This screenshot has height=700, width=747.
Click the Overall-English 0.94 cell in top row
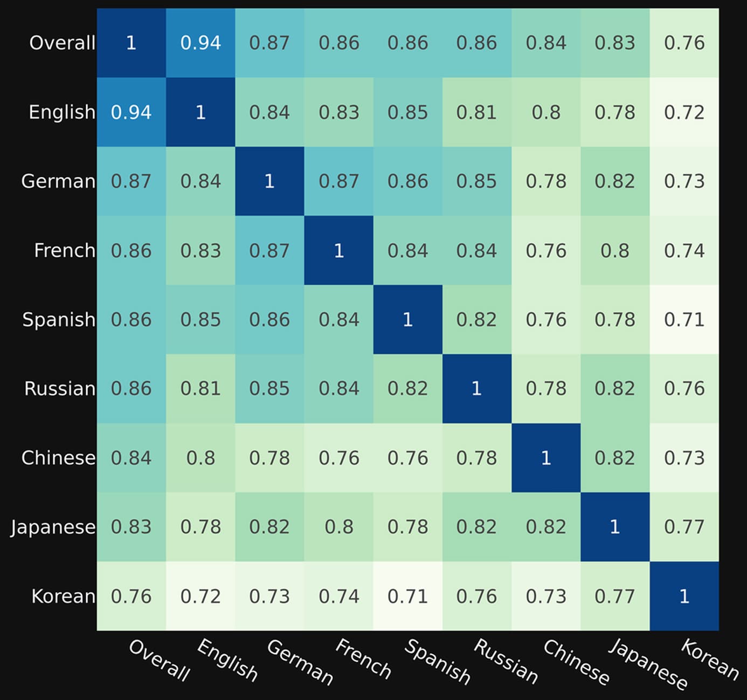200,43
